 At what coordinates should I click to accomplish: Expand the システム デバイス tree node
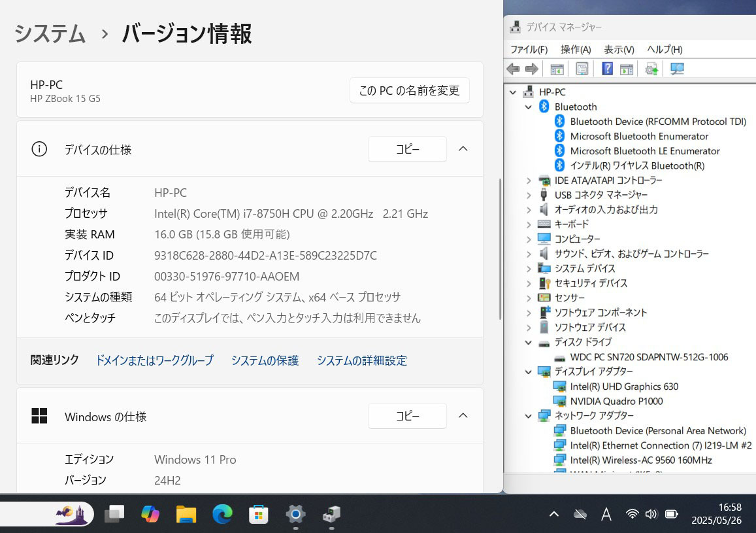[529, 269]
